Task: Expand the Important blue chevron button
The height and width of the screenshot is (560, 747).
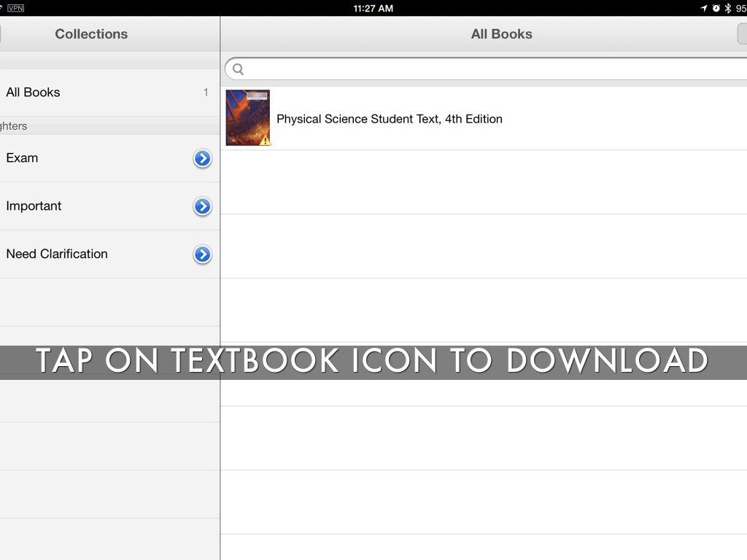Action: (x=202, y=206)
